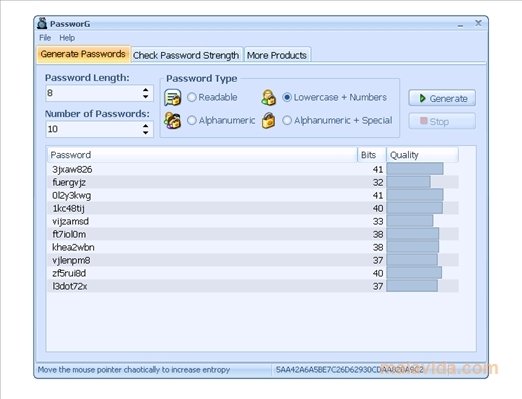
Task: Choose the Alphanumeric radio option
Action: [192, 120]
